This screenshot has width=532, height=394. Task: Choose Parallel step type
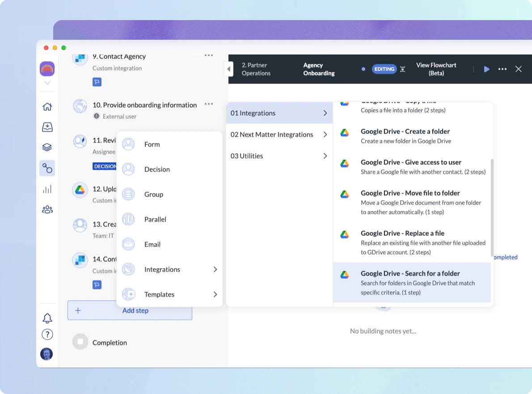click(169, 219)
